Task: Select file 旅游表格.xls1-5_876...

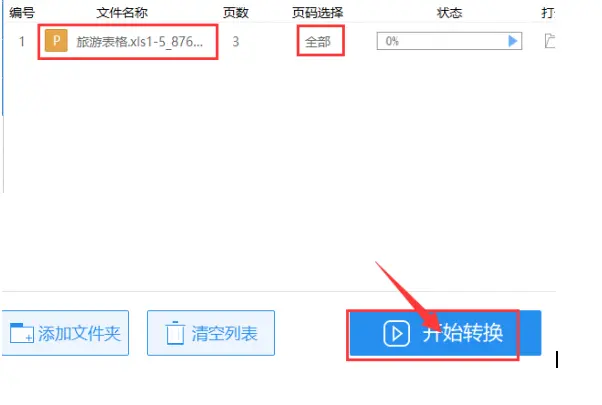Action: tap(139, 41)
